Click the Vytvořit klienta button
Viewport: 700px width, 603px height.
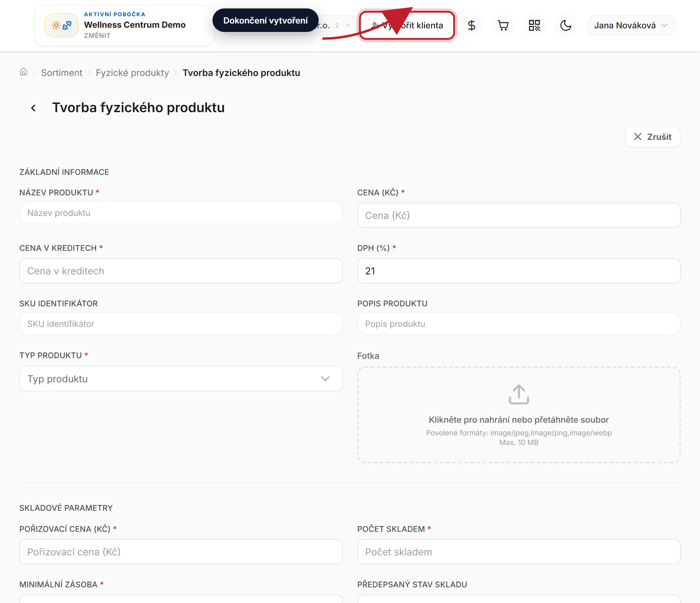407,25
